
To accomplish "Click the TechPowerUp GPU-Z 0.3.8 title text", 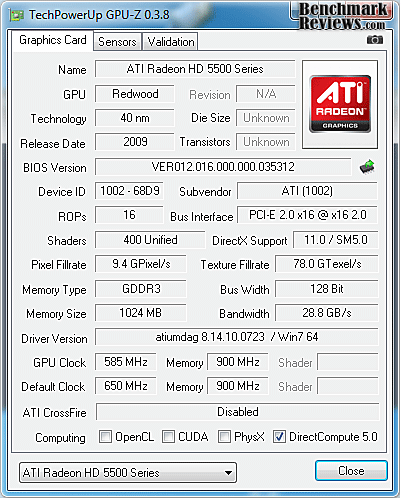I will click(x=99, y=15).
